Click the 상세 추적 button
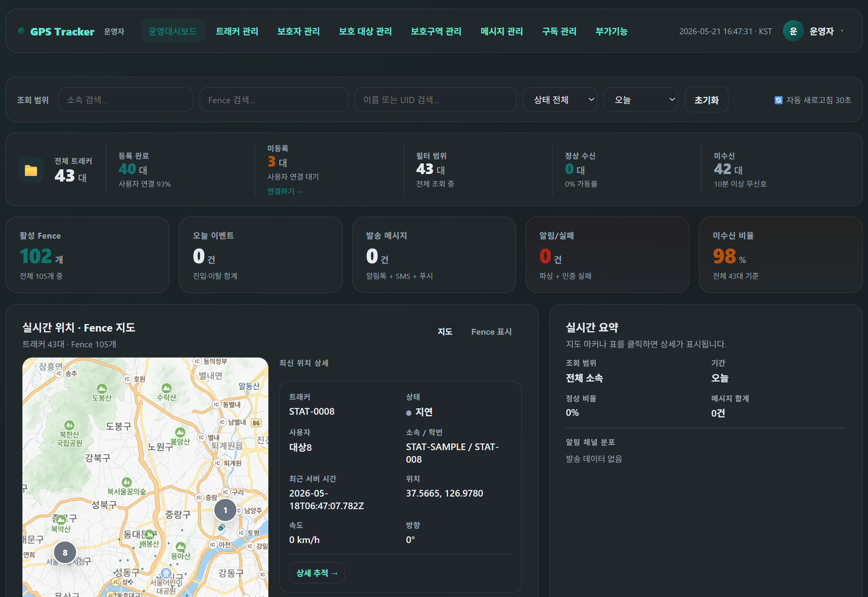This screenshot has height=597, width=868. click(x=317, y=573)
